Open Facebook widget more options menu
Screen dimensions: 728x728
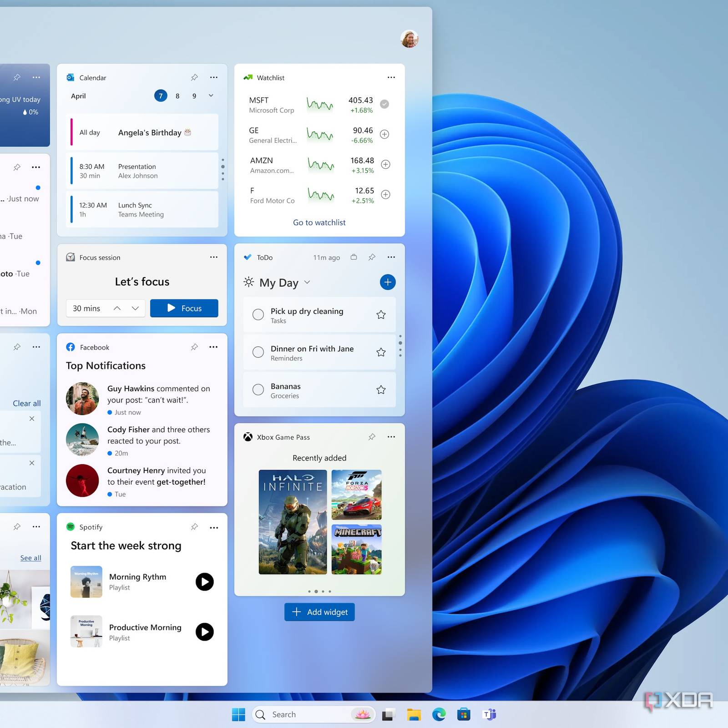(x=213, y=347)
